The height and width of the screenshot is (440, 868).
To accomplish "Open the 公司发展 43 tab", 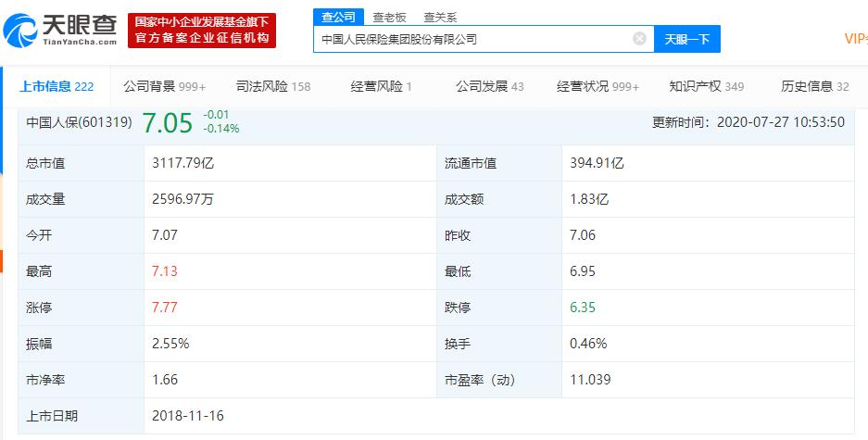I will (x=489, y=86).
